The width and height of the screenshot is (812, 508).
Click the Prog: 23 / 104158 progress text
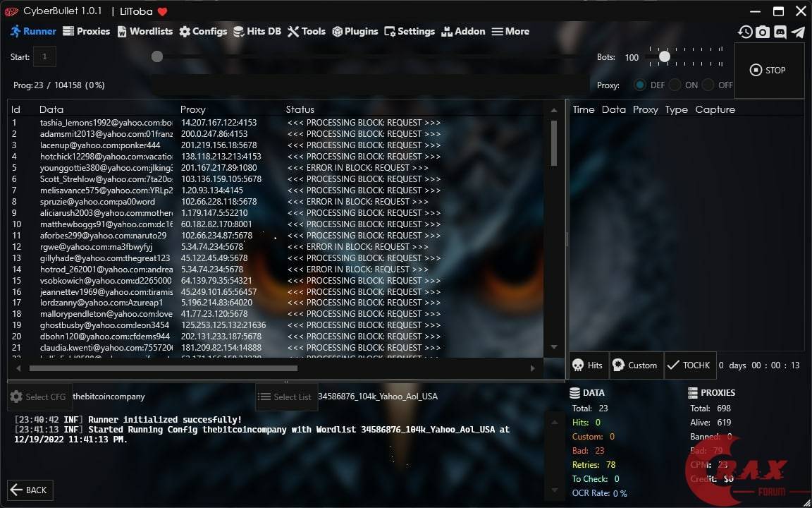tap(59, 85)
